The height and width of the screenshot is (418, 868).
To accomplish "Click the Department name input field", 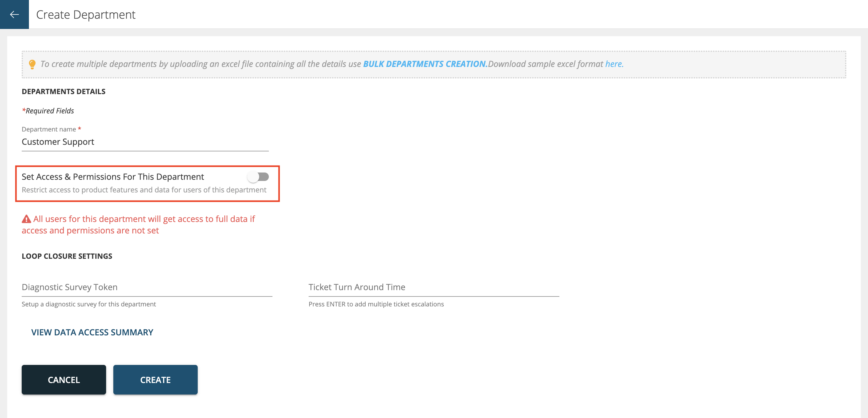I will (145, 142).
